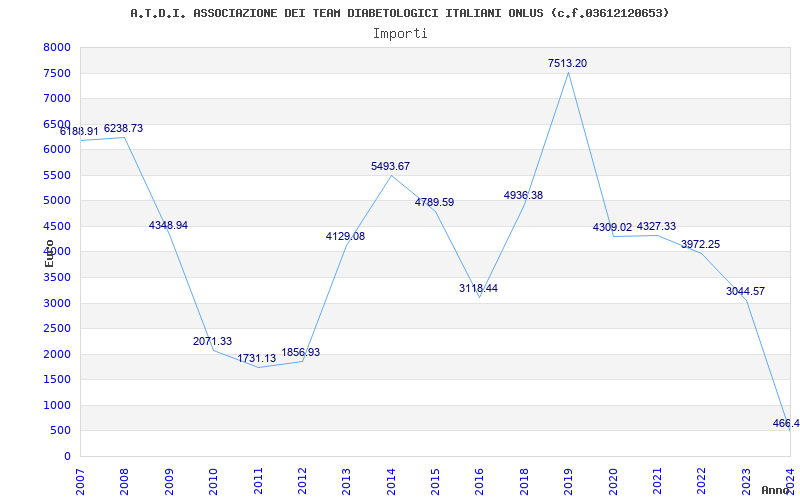Select the x-axis year 2010

pyautogui.click(x=213, y=482)
